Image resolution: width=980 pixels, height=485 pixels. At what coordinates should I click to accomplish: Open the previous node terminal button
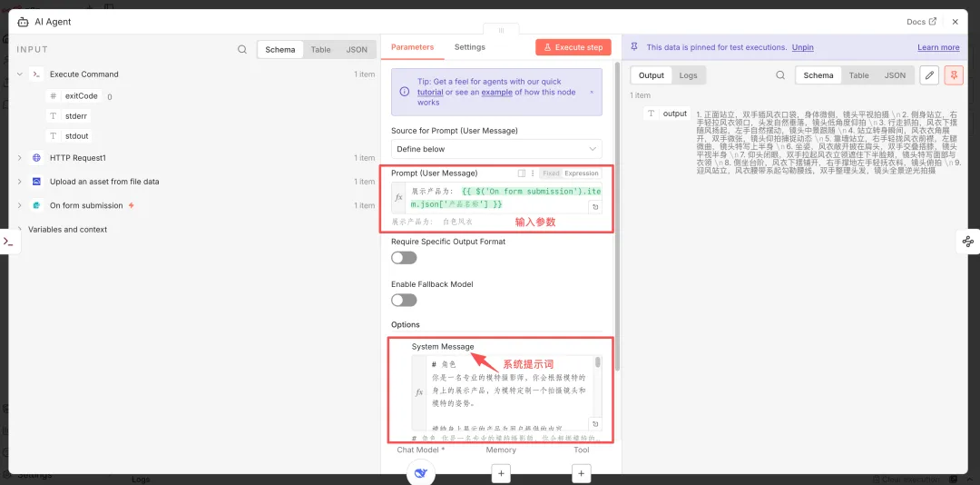[9, 242]
